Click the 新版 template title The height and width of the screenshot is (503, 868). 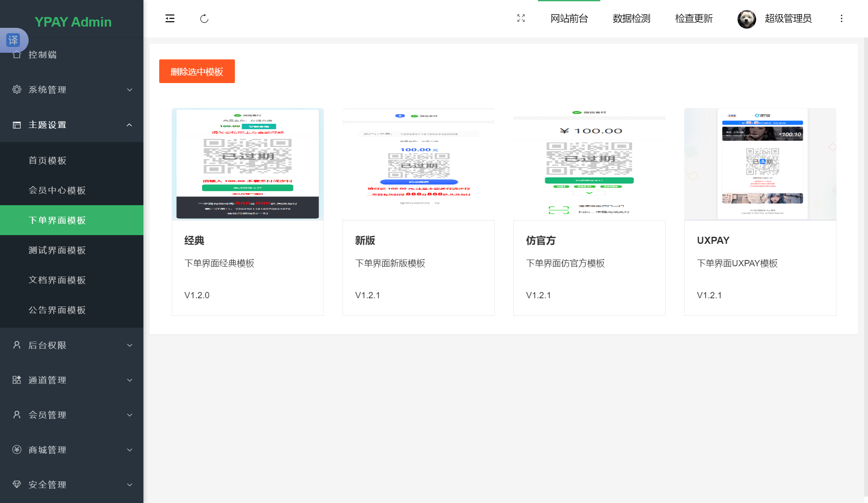365,240
